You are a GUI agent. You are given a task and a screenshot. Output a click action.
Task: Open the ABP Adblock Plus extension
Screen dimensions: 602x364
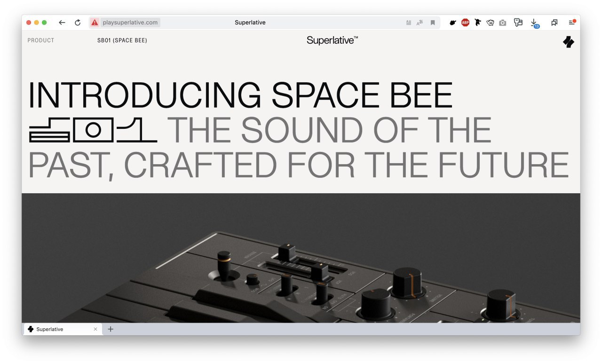465,23
